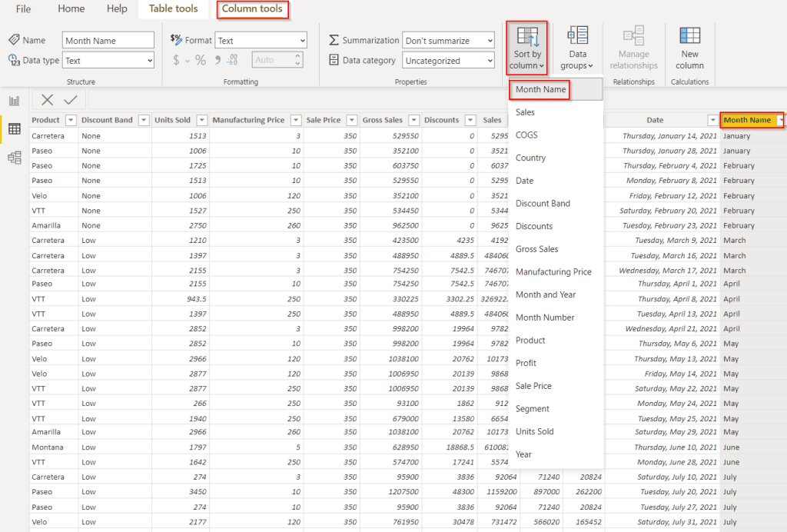The height and width of the screenshot is (532, 787).
Task: Choose Segment in the sort list
Action: coord(556,408)
